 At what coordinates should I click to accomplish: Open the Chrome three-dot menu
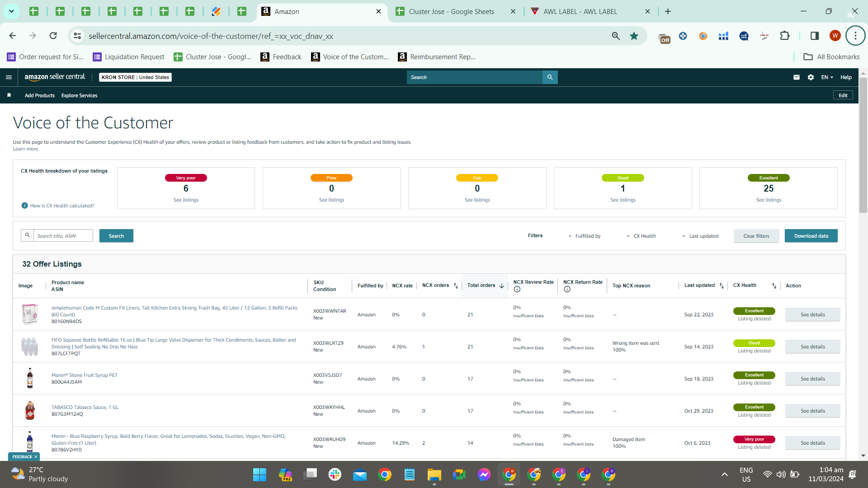click(x=855, y=36)
